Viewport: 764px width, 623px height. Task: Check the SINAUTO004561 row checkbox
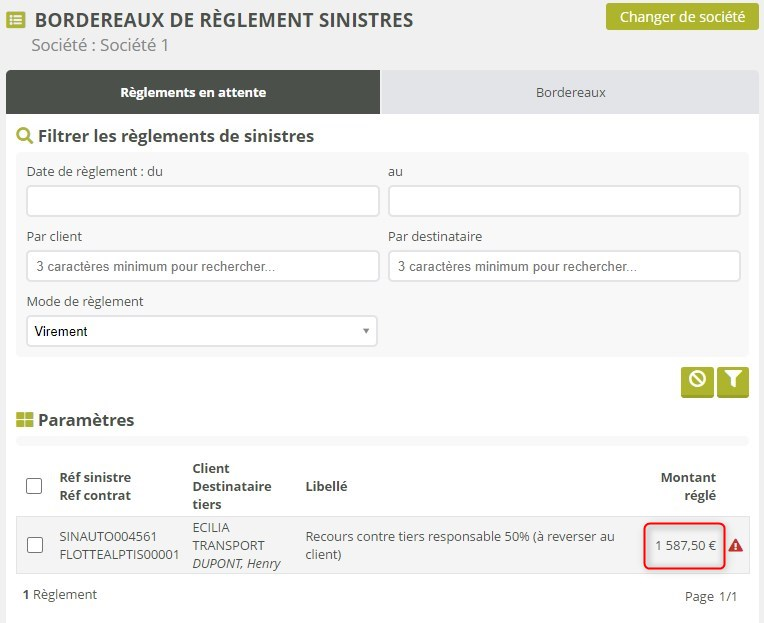[x=35, y=545]
